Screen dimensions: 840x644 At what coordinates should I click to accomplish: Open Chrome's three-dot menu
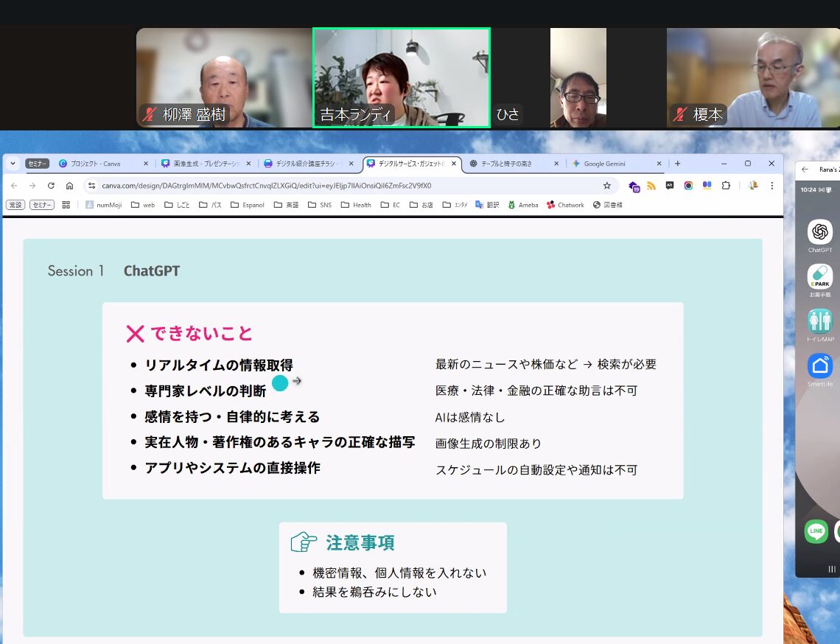tap(771, 186)
